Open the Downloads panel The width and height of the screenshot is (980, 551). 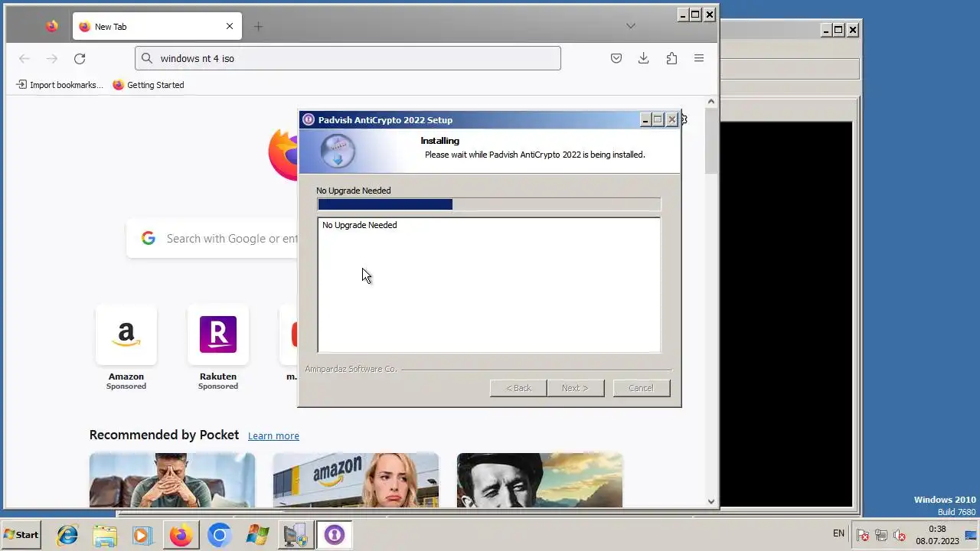[x=644, y=58]
